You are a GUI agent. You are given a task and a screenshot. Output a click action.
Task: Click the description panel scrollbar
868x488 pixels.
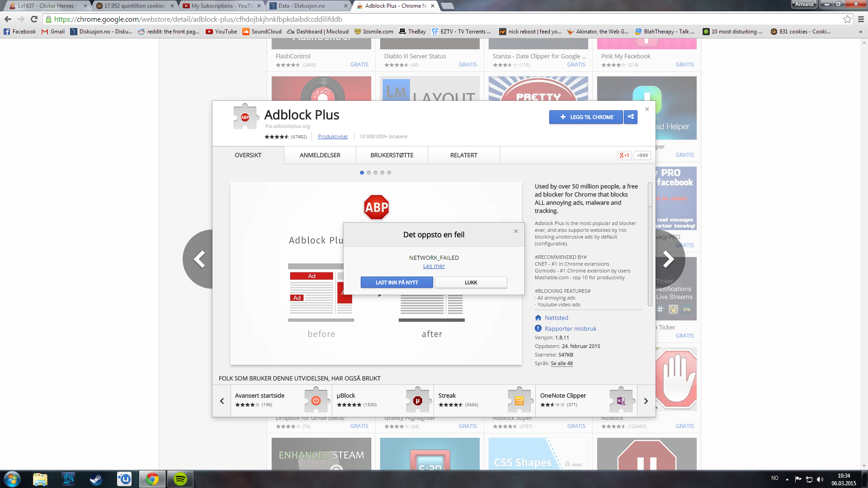[x=650, y=244]
